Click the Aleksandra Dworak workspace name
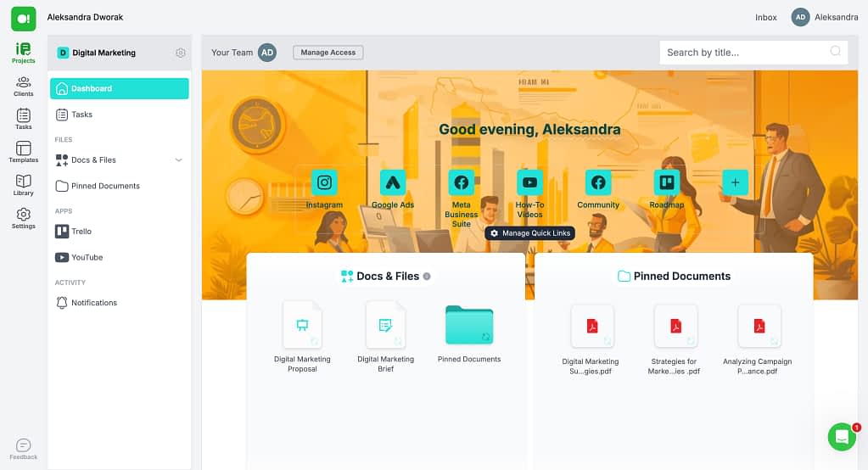 coord(85,17)
